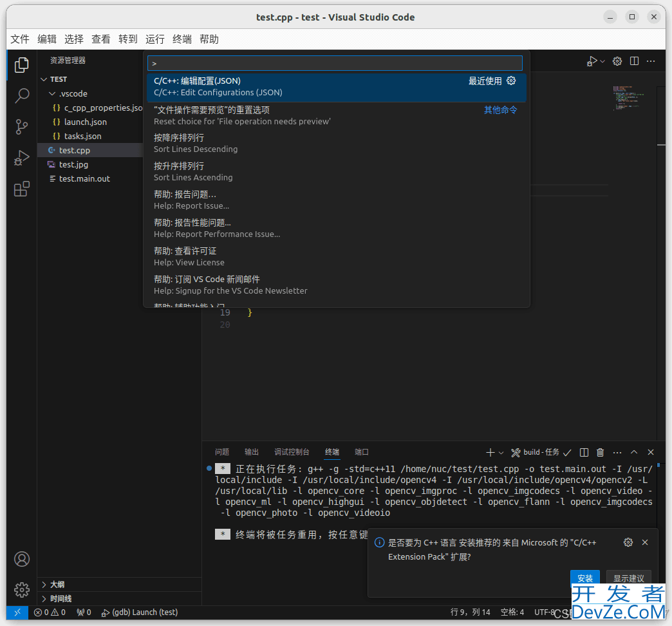This screenshot has width=672, height=626.
Task: Create a new terminal with plus icon
Action: (490, 452)
